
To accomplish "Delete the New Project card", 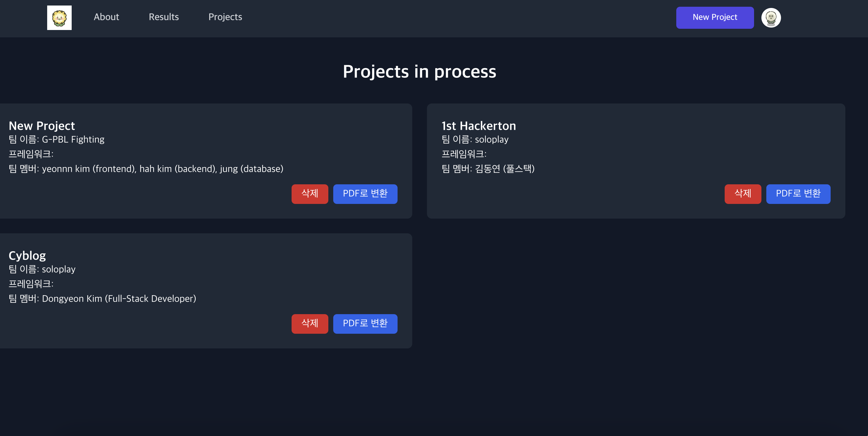I will coord(309,194).
